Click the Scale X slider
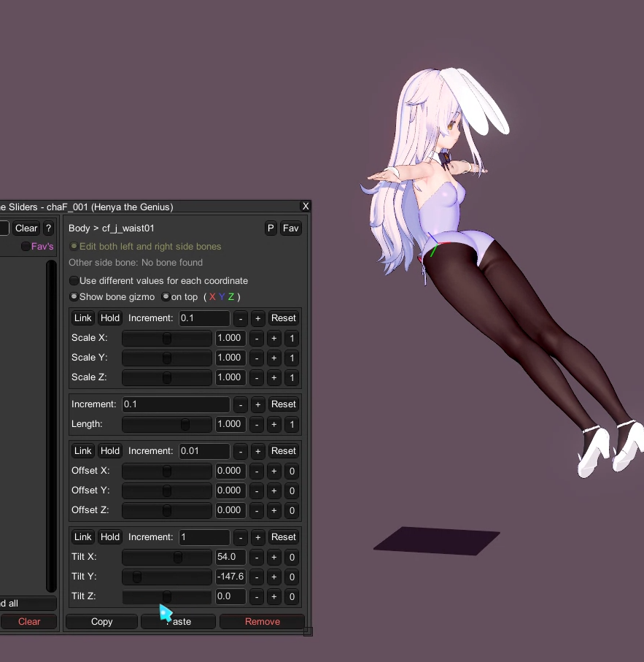 click(x=167, y=338)
